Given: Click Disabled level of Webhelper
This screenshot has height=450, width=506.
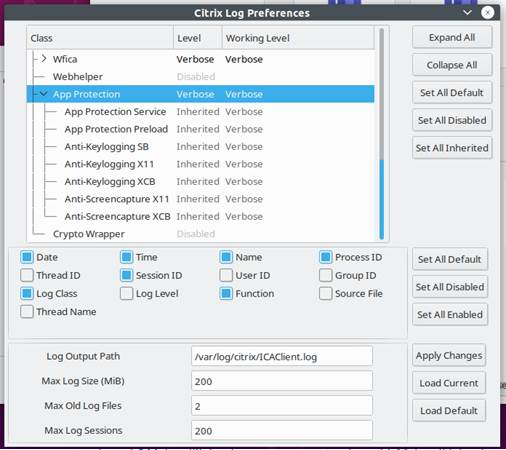Looking at the screenshot, I should click(x=196, y=77).
